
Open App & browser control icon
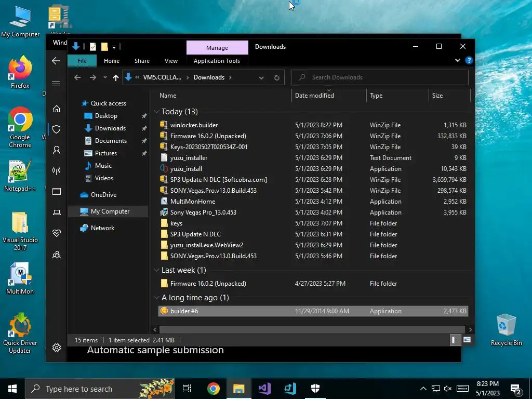point(57,191)
